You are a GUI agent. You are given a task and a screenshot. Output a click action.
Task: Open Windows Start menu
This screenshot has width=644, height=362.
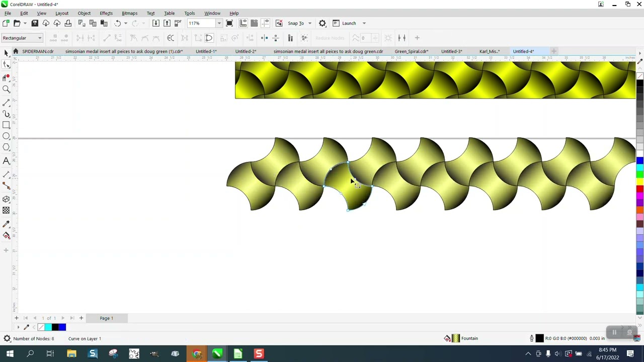(10, 354)
